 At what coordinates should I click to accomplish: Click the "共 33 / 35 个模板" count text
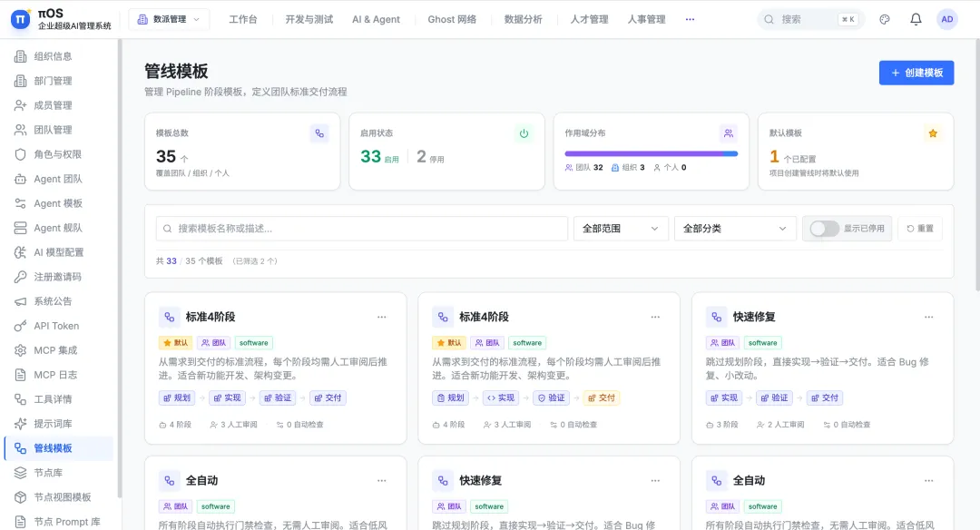[190, 261]
